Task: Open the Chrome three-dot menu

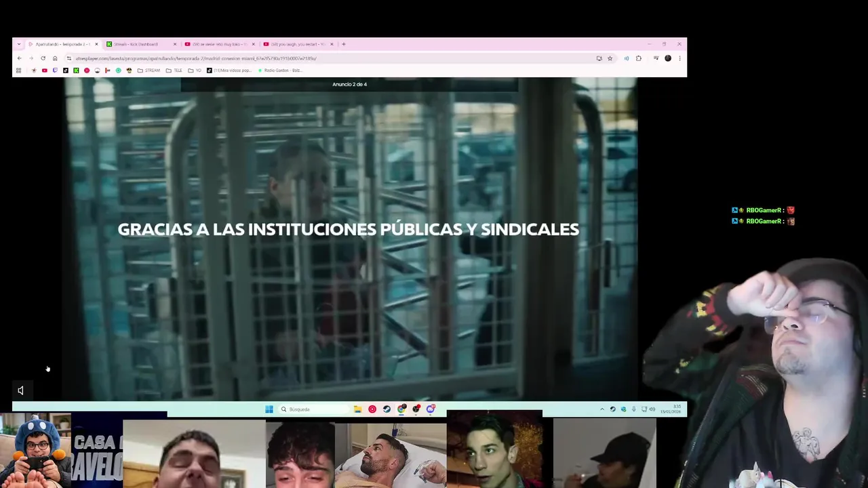Action: point(679,58)
